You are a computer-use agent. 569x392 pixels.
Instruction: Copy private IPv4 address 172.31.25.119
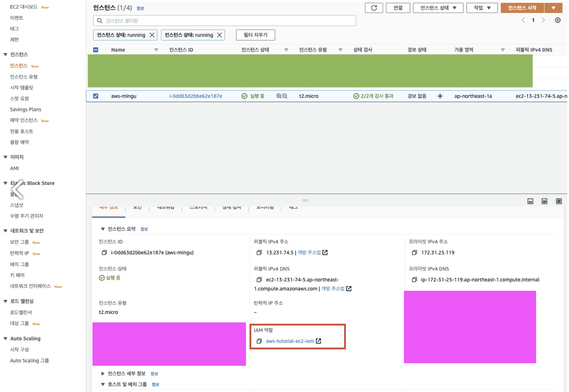pyautogui.click(x=414, y=253)
